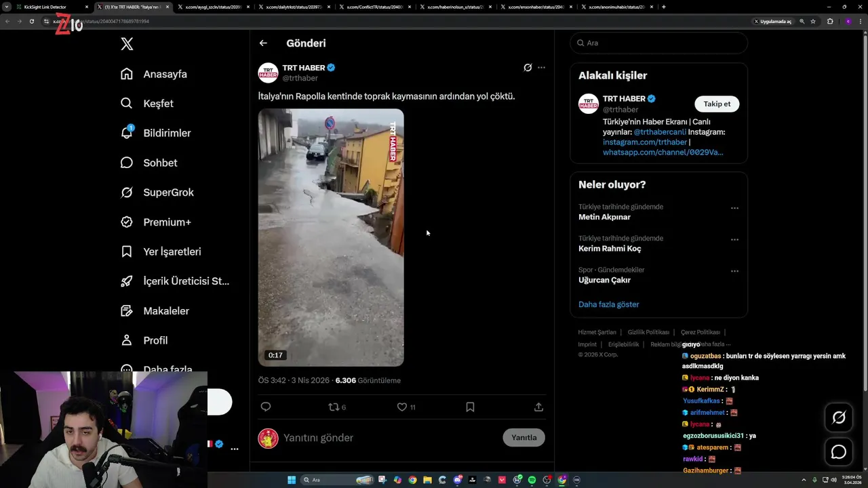Switch to x.com/haberinolsun_x tab
The height and width of the screenshot is (488, 868).
pos(454,7)
